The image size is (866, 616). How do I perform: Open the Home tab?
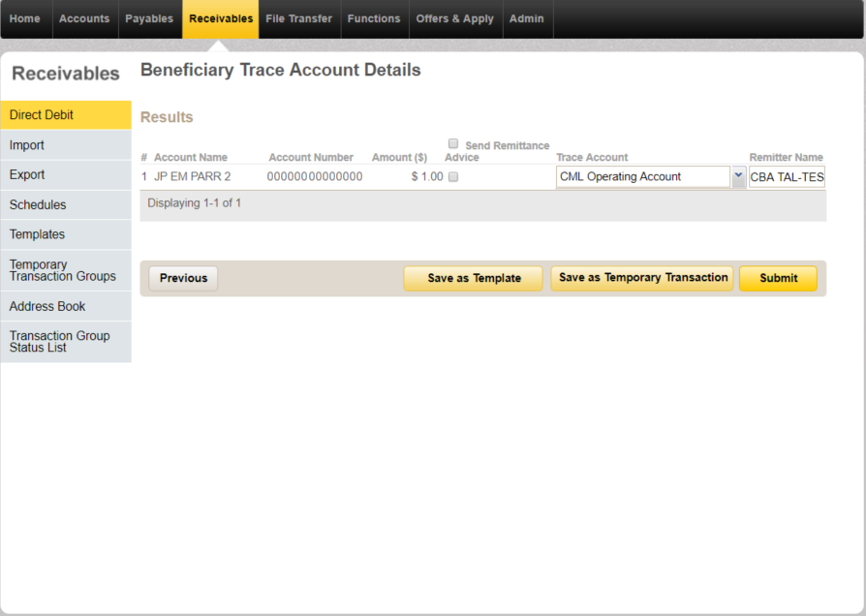[x=24, y=17]
